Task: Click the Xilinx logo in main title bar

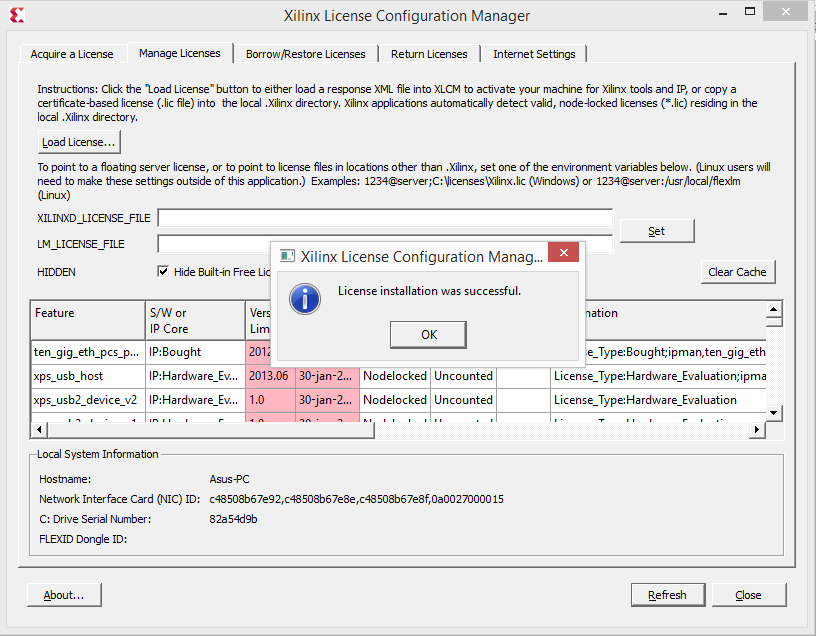Action: [17, 15]
